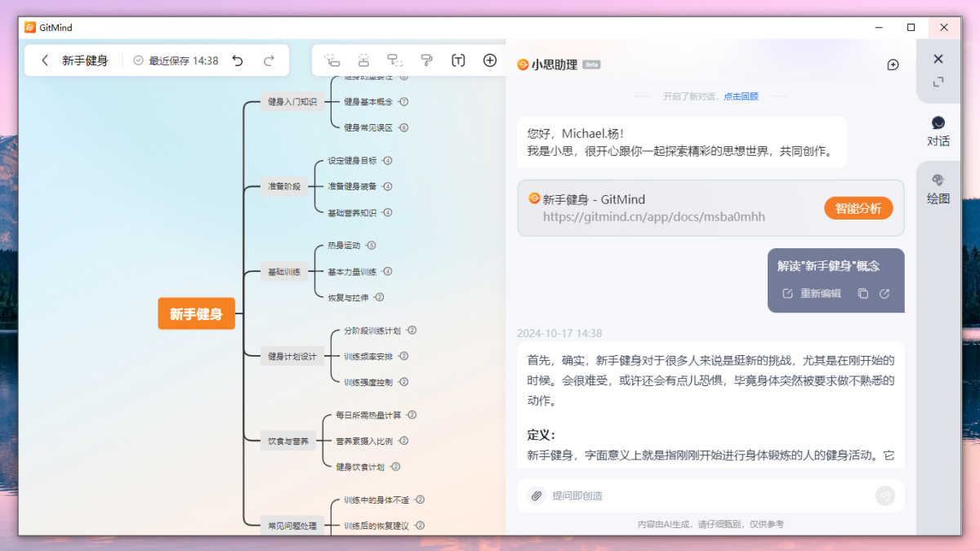Expand children of 训练频率安排 via its count badge
Image resolution: width=980 pixels, height=551 pixels.
(403, 356)
